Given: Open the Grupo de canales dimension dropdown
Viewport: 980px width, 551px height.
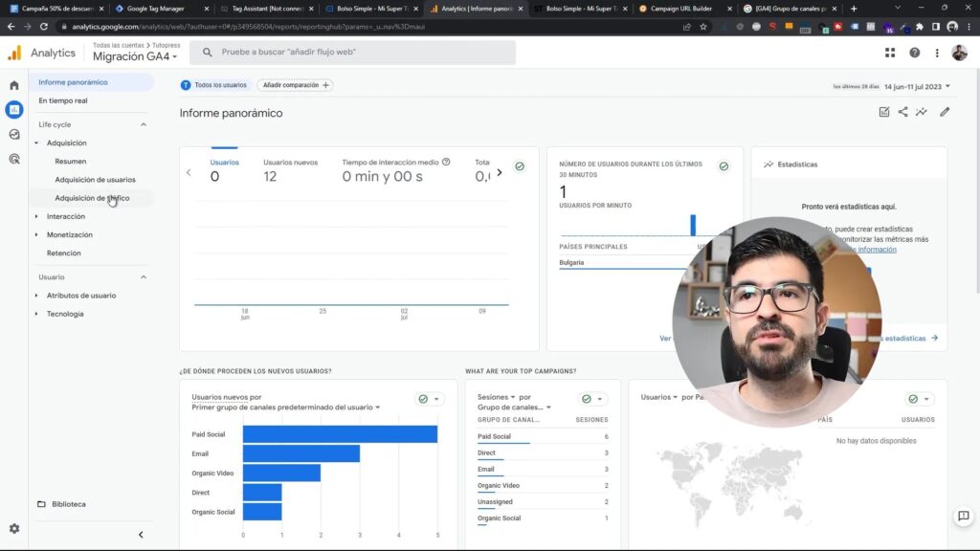Looking at the screenshot, I should [514, 408].
